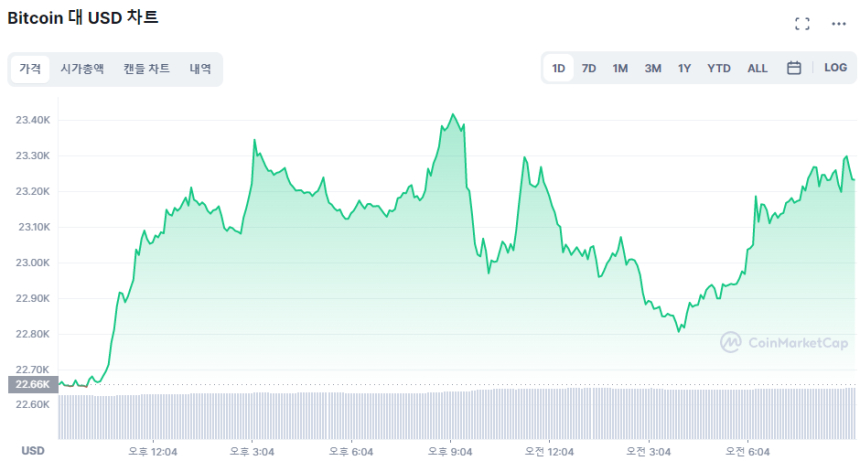Click the Bitcoin 대 USD 차트 title

[x=83, y=18]
